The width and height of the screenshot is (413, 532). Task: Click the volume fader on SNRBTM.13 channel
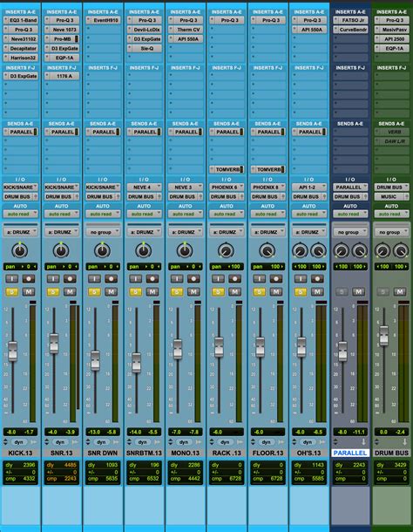click(x=136, y=363)
